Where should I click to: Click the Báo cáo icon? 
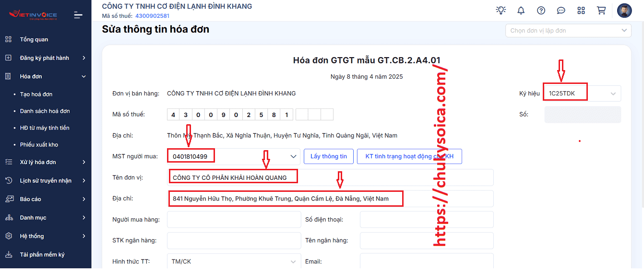click(x=9, y=199)
